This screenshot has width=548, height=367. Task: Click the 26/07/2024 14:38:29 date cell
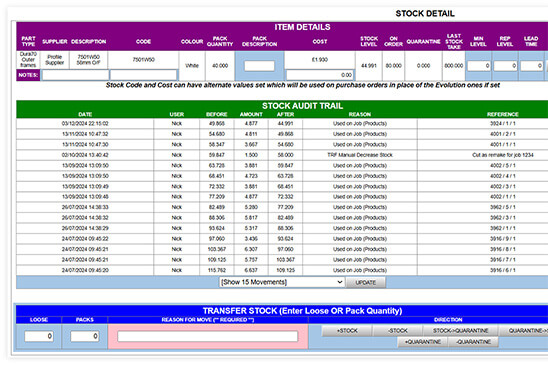(85, 228)
